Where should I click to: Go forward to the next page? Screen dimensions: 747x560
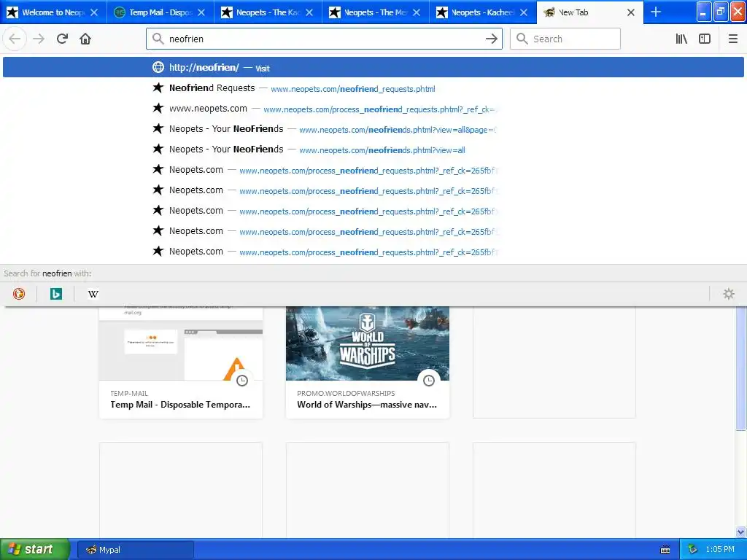[x=39, y=39]
